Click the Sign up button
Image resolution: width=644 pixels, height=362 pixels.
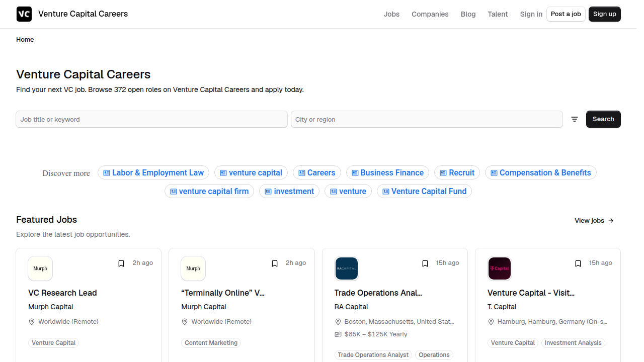point(605,14)
